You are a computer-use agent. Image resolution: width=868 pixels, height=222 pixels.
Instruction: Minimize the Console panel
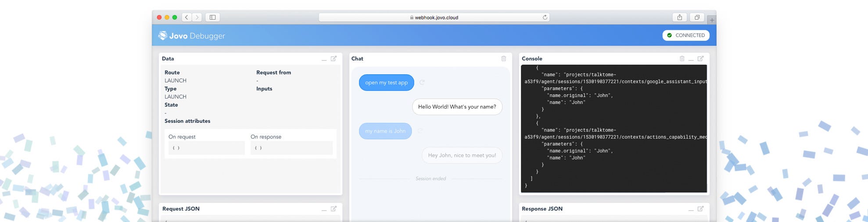(691, 59)
